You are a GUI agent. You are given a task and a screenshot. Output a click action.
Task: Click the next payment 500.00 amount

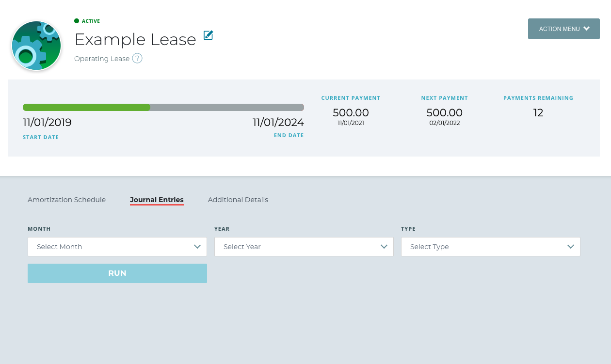pos(444,113)
